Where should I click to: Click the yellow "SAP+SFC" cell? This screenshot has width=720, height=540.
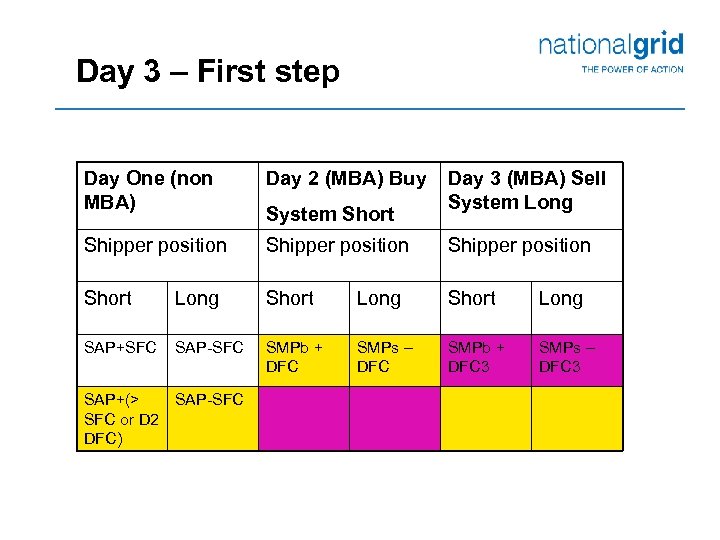coord(120,347)
